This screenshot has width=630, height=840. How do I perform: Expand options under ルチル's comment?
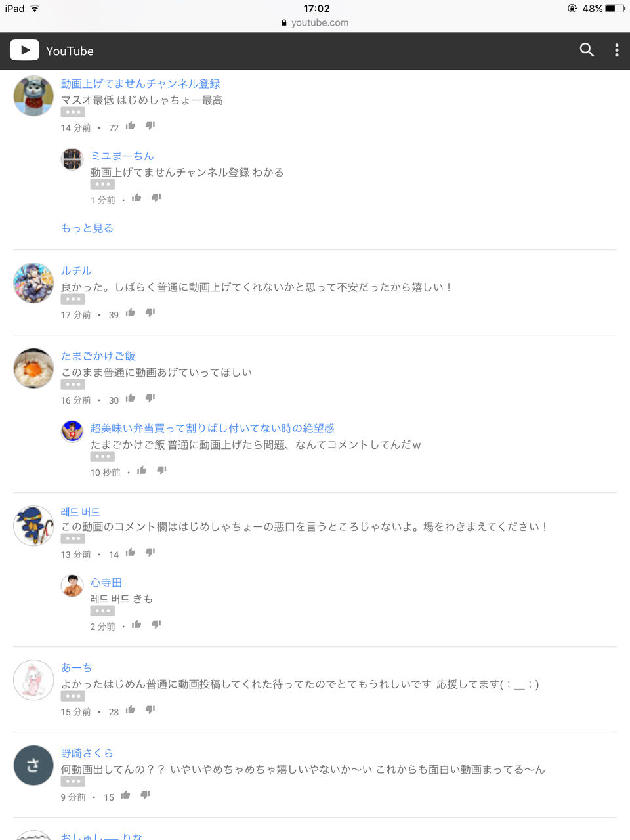(x=73, y=299)
